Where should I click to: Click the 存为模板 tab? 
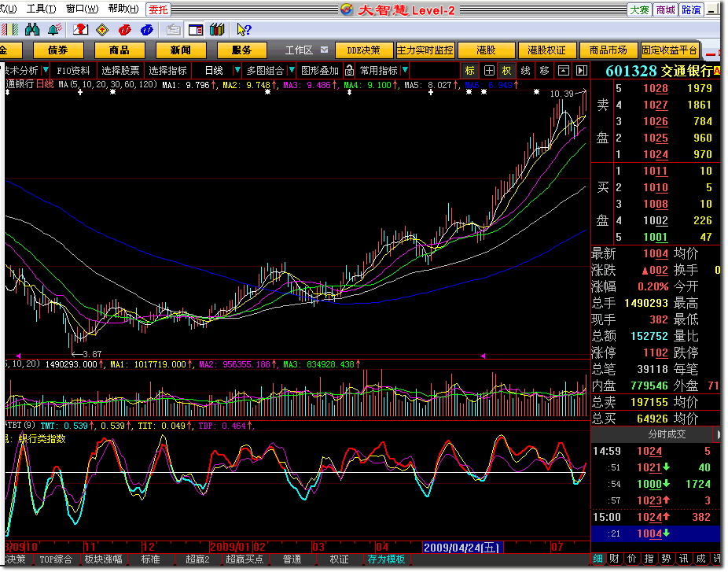(x=386, y=560)
